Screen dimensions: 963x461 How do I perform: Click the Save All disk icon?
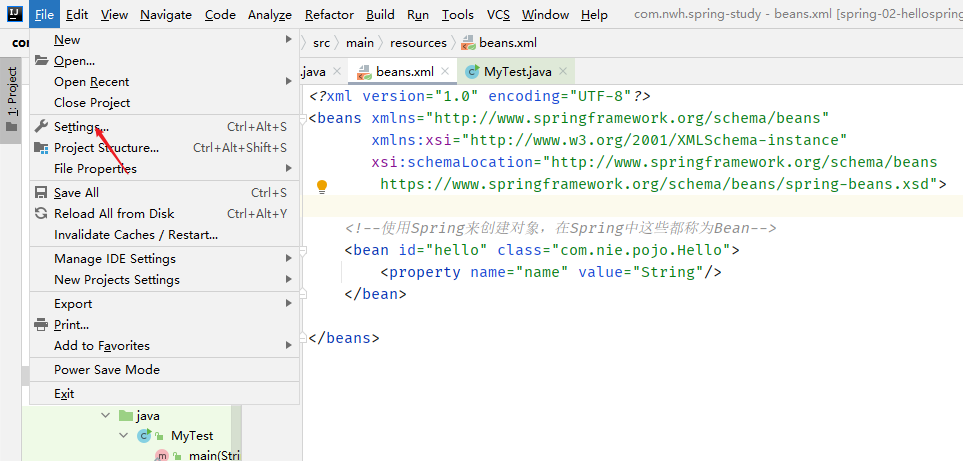[x=41, y=193]
